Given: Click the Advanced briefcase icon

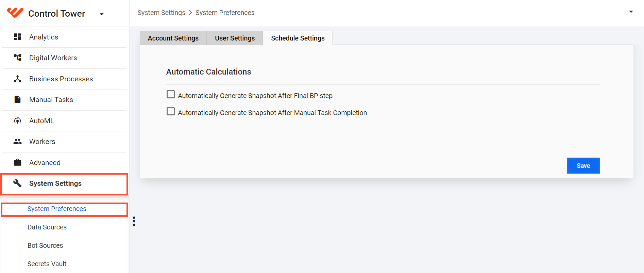Looking at the screenshot, I should pyautogui.click(x=17, y=162).
